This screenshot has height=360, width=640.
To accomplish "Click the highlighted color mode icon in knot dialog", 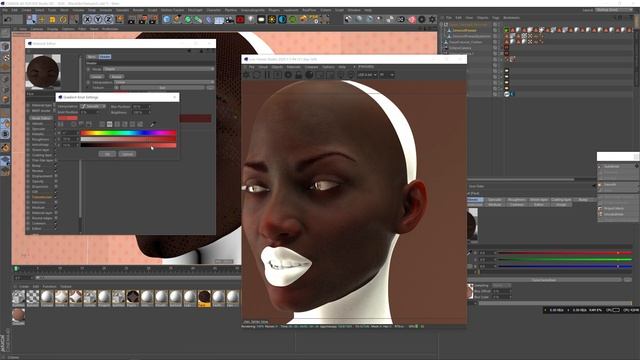I will (x=109, y=124).
